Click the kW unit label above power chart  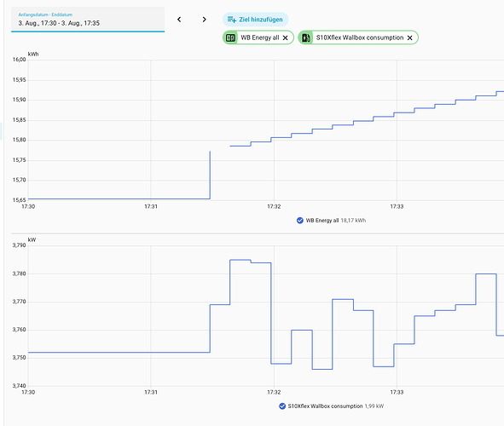tap(32, 239)
